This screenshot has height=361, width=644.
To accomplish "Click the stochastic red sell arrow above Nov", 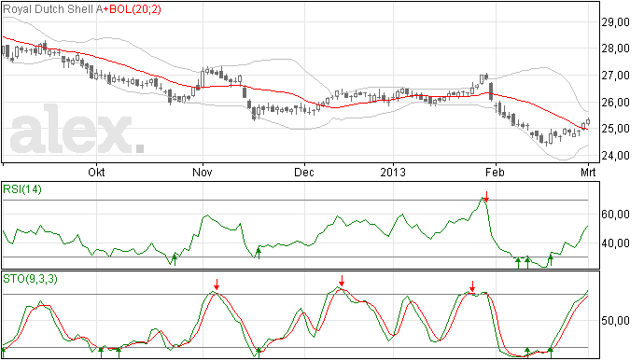I will [217, 285].
